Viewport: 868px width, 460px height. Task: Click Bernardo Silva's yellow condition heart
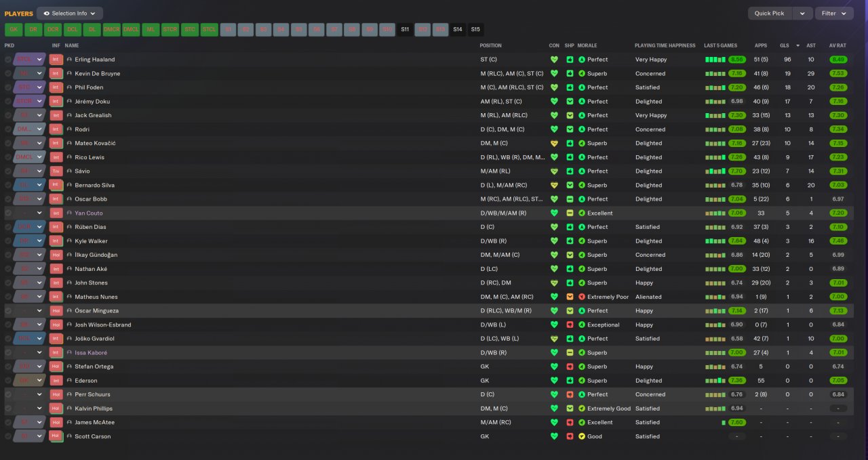click(x=554, y=185)
